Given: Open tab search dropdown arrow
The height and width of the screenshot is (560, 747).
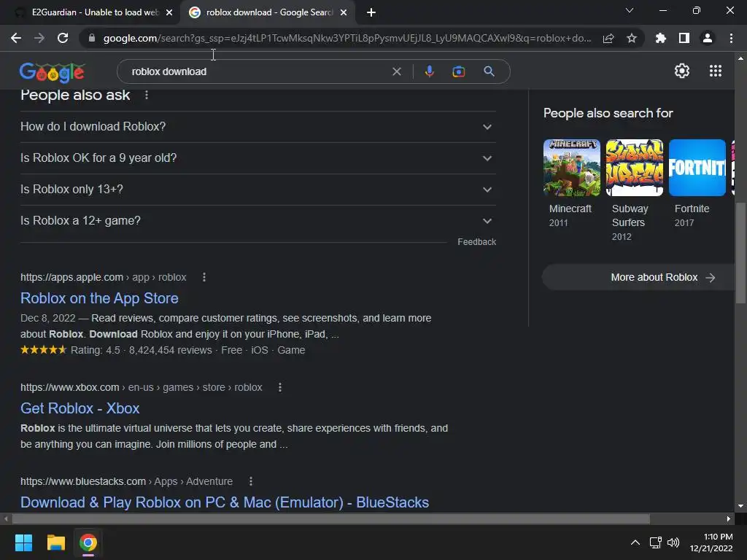Looking at the screenshot, I should pos(630,10).
